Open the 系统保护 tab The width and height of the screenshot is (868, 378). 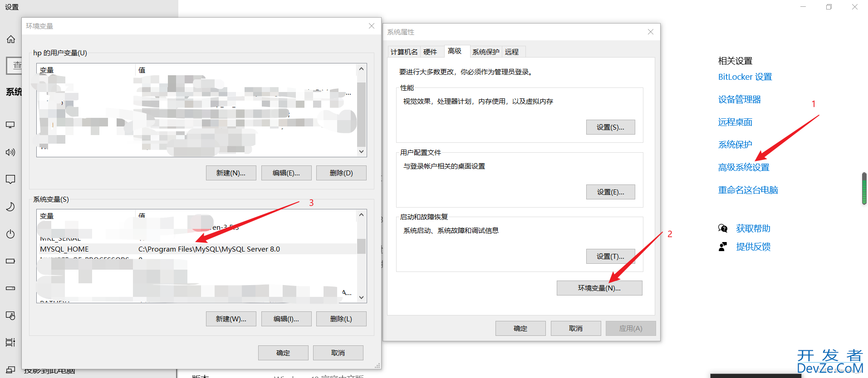(x=485, y=52)
